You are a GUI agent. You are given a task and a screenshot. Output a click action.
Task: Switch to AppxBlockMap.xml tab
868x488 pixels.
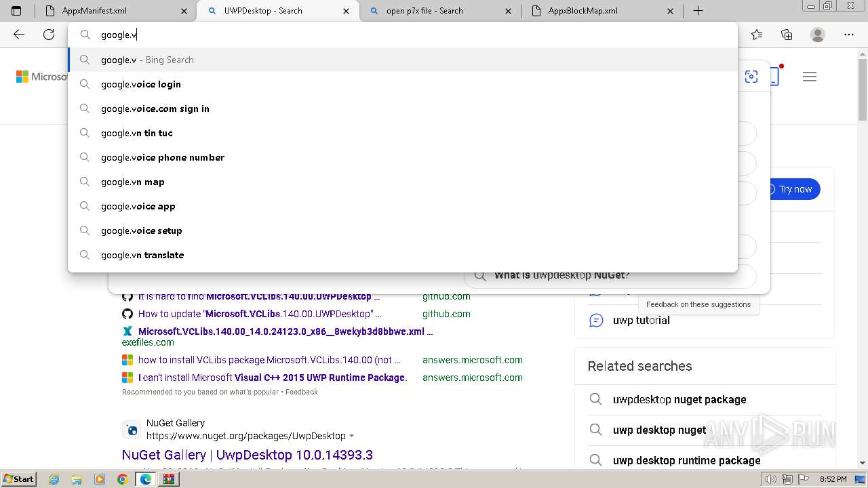coord(601,11)
